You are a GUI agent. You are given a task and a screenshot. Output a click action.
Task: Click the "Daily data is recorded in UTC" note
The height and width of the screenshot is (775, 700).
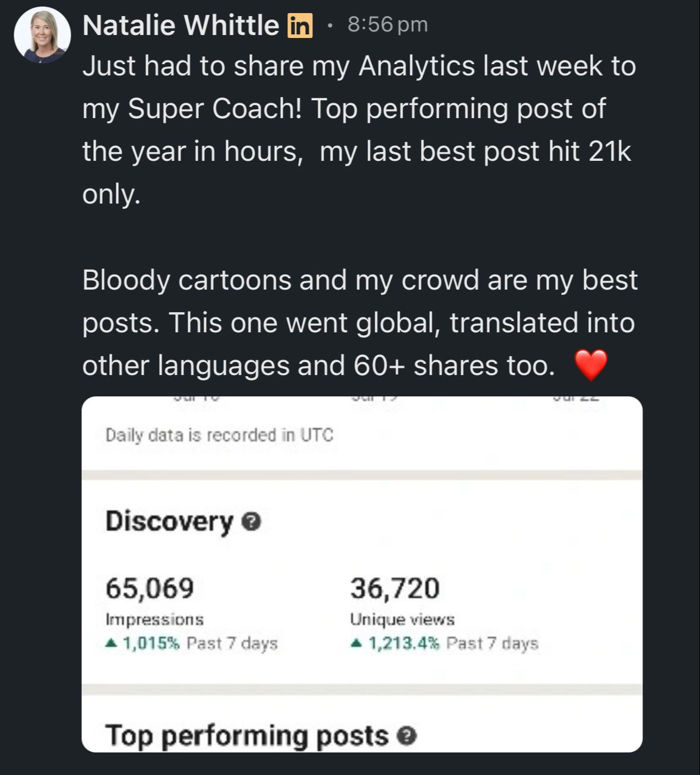coord(219,435)
